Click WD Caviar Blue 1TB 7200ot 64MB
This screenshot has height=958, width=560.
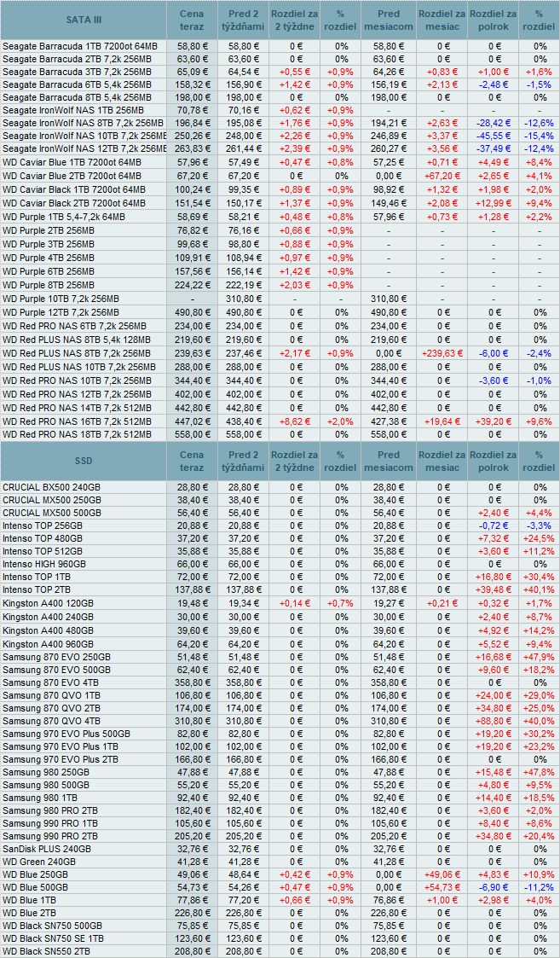[72, 163]
